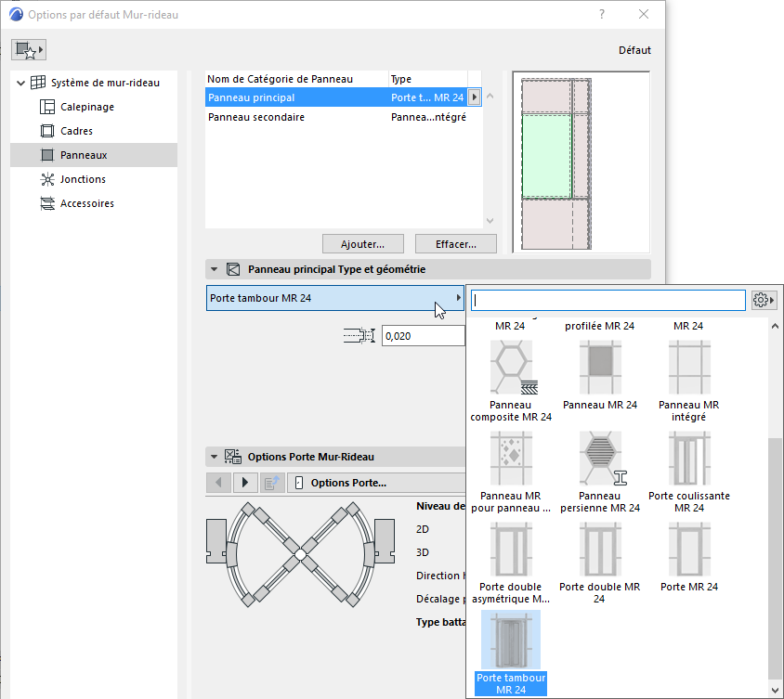The image size is (784, 699).
Task: Click the Type et géométrie section icon
Action: [x=233, y=269]
